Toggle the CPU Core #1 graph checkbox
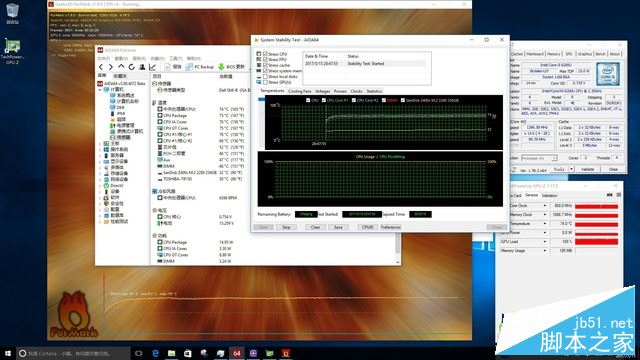640x360 pixels. pos(324,100)
